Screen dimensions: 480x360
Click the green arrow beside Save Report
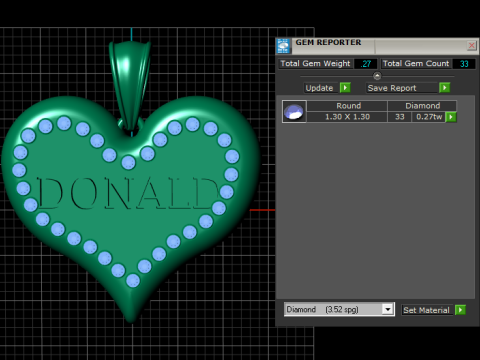pyautogui.click(x=445, y=88)
